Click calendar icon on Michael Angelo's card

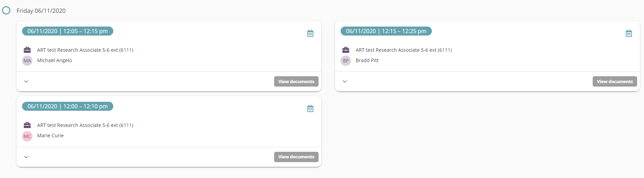coord(310,33)
